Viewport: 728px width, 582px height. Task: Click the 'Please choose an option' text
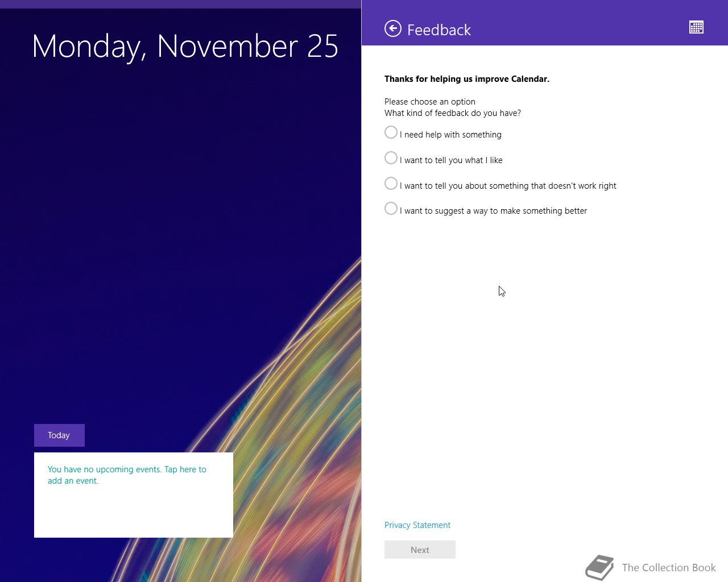(430, 102)
